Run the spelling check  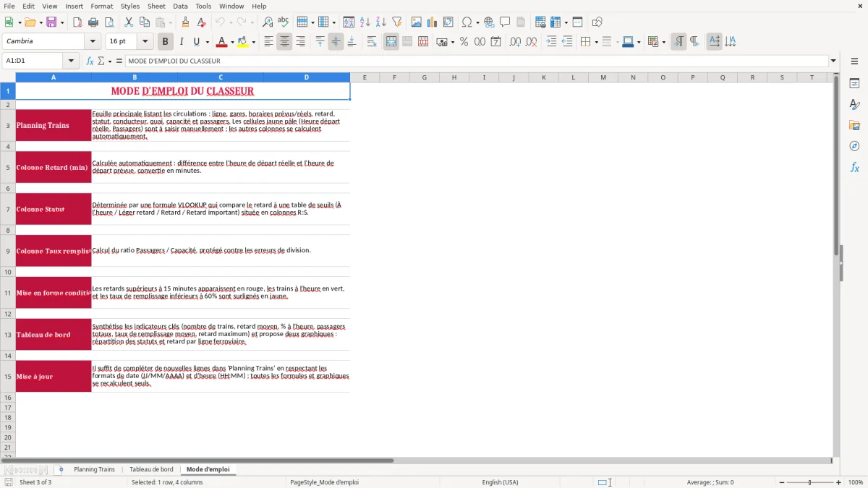click(x=283, y=22)
